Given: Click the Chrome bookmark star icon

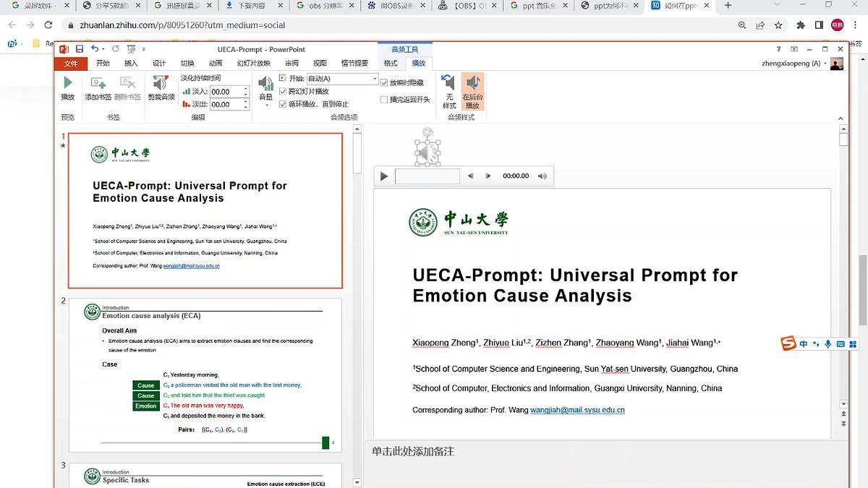Looking at the screenshot, I should (778, 25).
